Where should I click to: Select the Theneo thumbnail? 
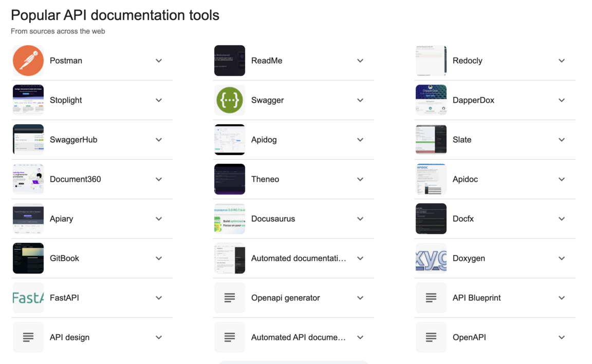(x=230, y=179)
